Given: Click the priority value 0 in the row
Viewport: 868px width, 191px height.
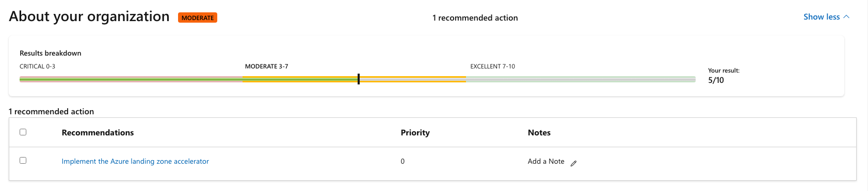Looking at the screenshot, I should click(x=403, y=161).
